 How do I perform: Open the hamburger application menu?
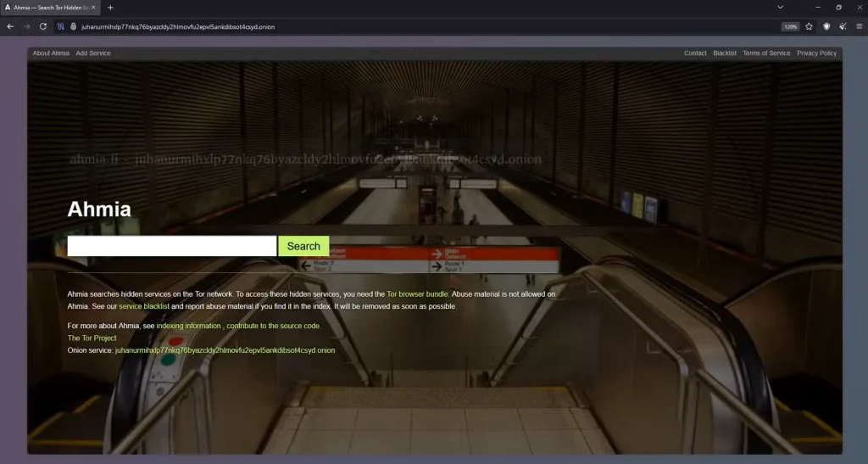[859, 26]
